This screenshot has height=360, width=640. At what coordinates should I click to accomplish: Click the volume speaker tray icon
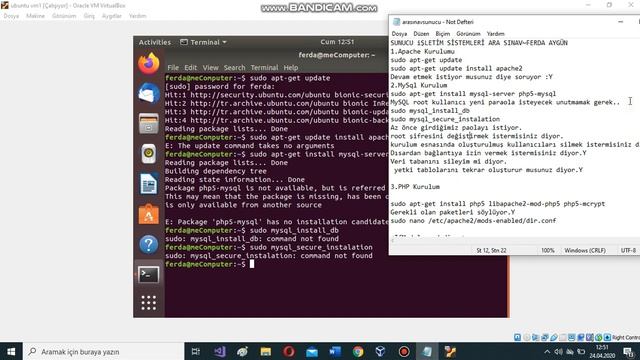pyautogui.click(x=558, y=351)
